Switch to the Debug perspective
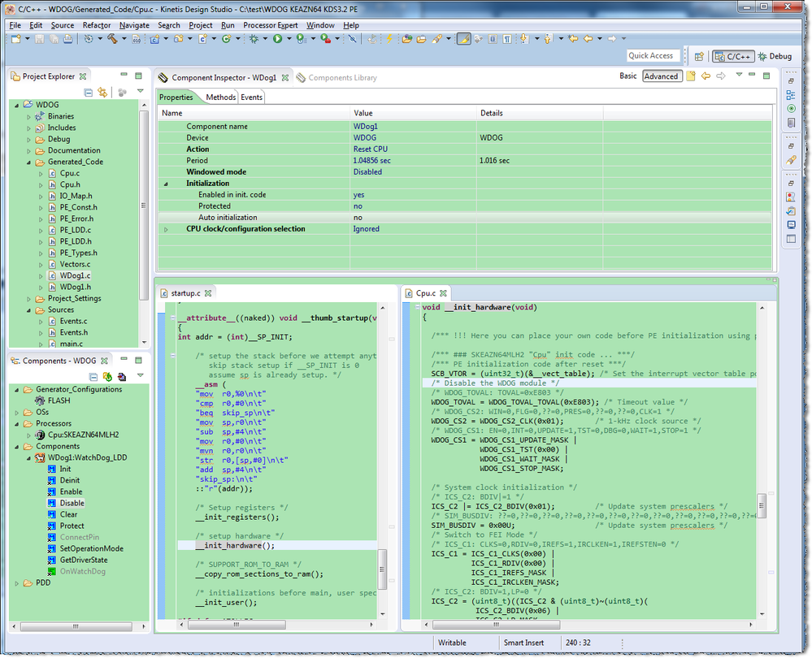Screen dimensions: 812x658 pos(774,56)
